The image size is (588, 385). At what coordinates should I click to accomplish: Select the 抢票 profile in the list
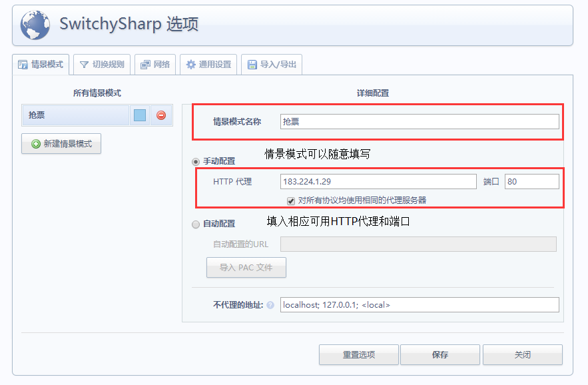coord(75,115)
